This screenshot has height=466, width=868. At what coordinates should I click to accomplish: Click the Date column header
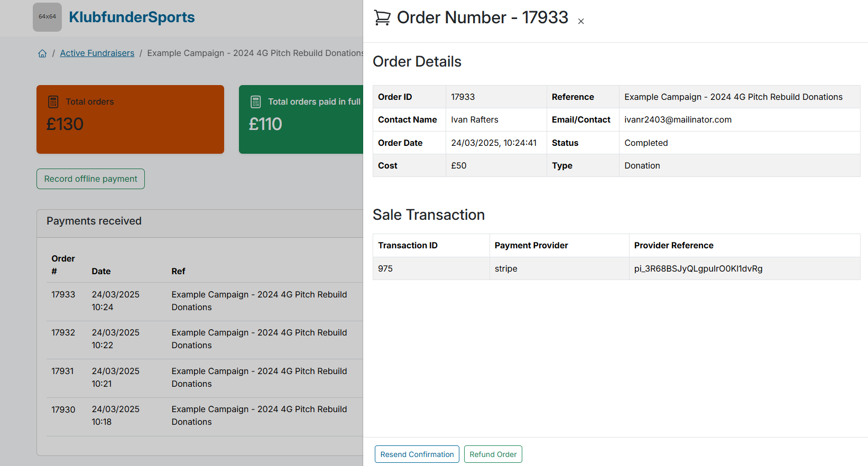101,272
